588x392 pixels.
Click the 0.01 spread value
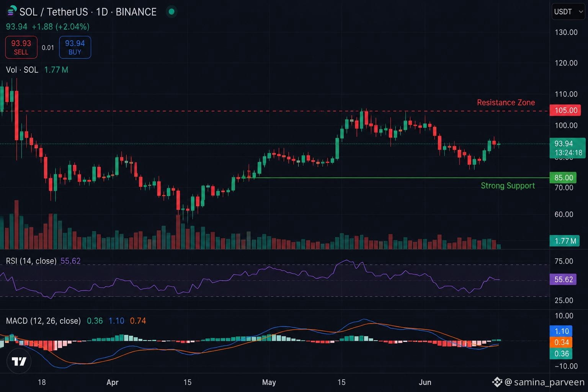pyautogui.click(x=48, y=47)
